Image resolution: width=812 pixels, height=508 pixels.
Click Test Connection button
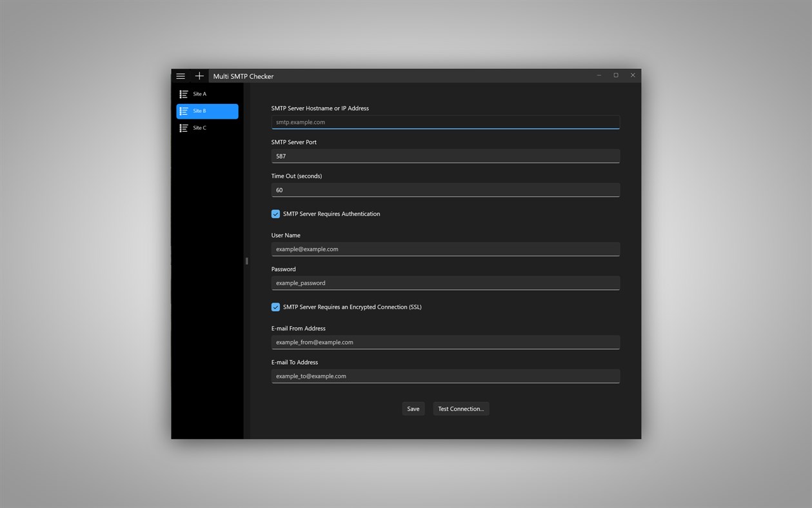coord(460,408)
